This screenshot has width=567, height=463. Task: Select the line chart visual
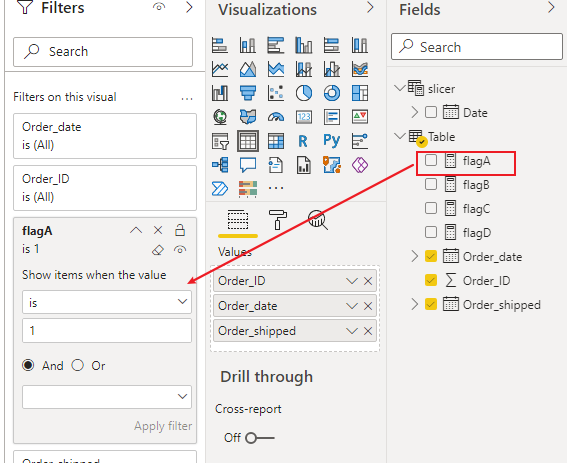[x=219, y=69]
